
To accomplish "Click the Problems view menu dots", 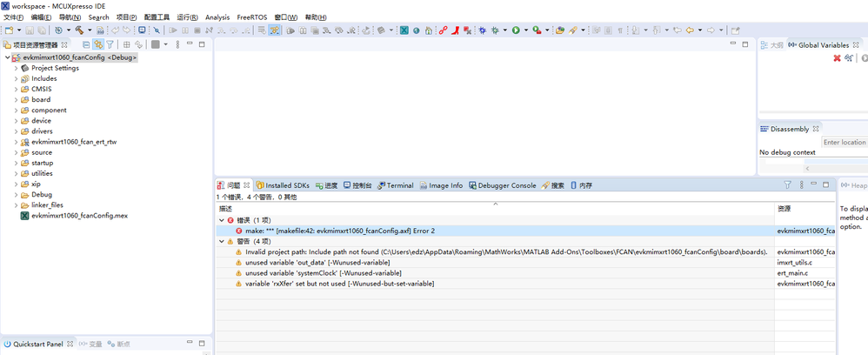I will click(x=801, y=185).
